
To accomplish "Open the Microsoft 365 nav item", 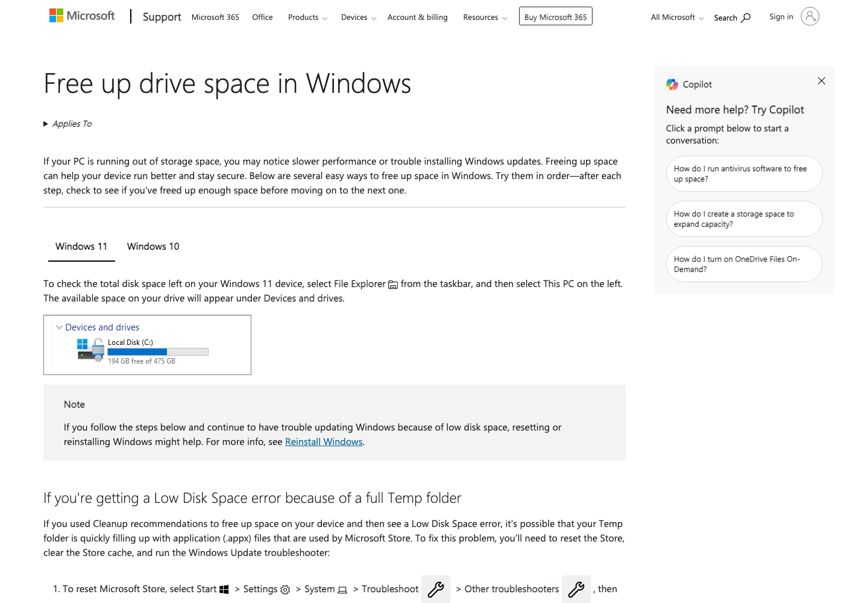I will [x=215, y=17].
